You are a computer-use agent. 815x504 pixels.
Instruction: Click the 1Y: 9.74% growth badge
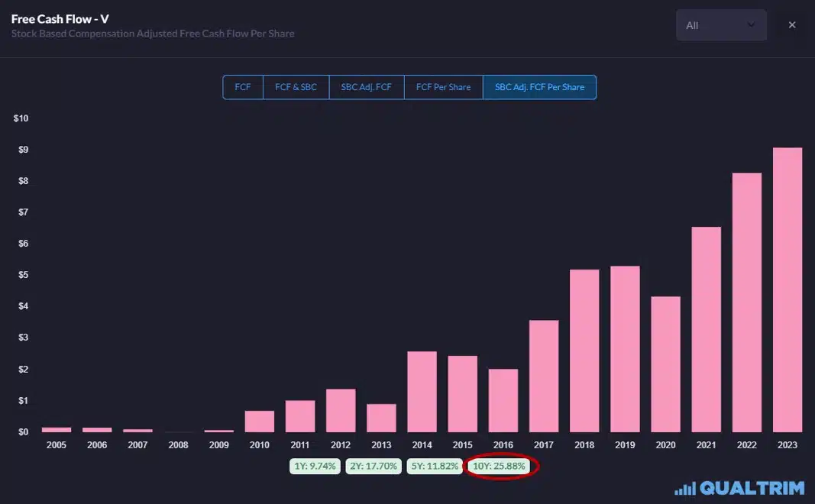315,466
